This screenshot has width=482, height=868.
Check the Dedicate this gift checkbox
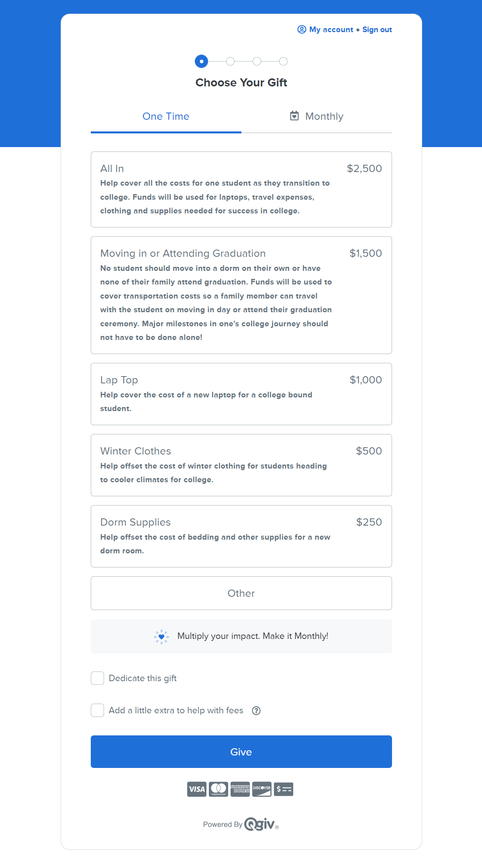point(98,678)
